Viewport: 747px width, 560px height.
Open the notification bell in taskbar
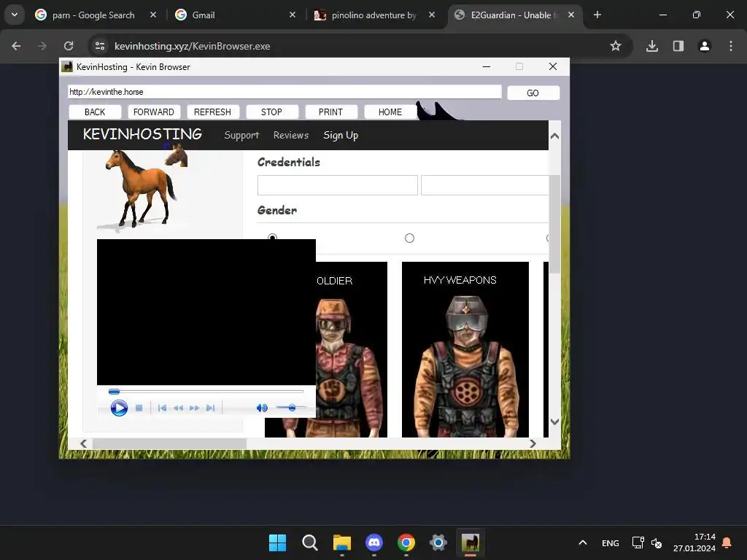click(727, 542)
